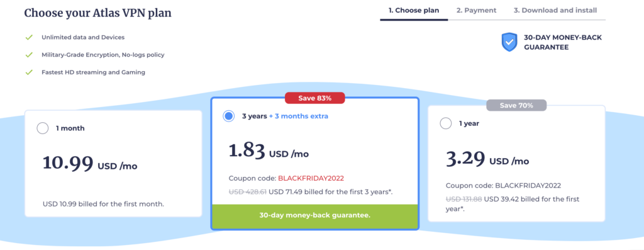The image size is (644, 250).
Task: Click the blue money-back guarantee shield icon
Action: [509, 42]
